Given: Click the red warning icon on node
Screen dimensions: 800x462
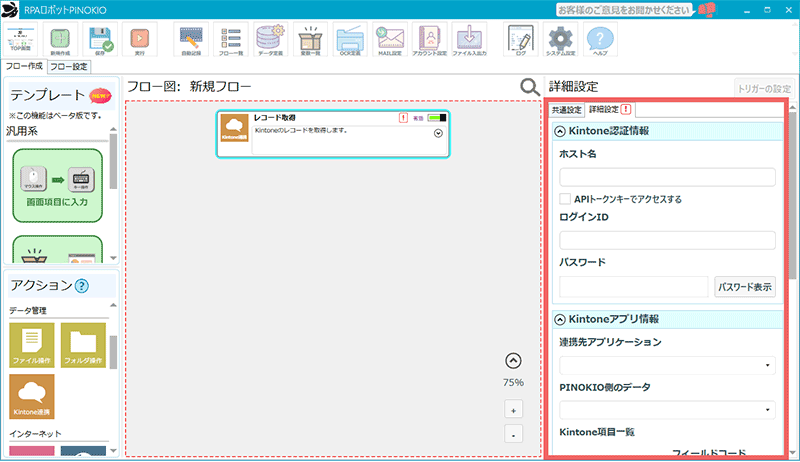Looking at the screenshot, I should pyautogui.click(x=403, y=118).
